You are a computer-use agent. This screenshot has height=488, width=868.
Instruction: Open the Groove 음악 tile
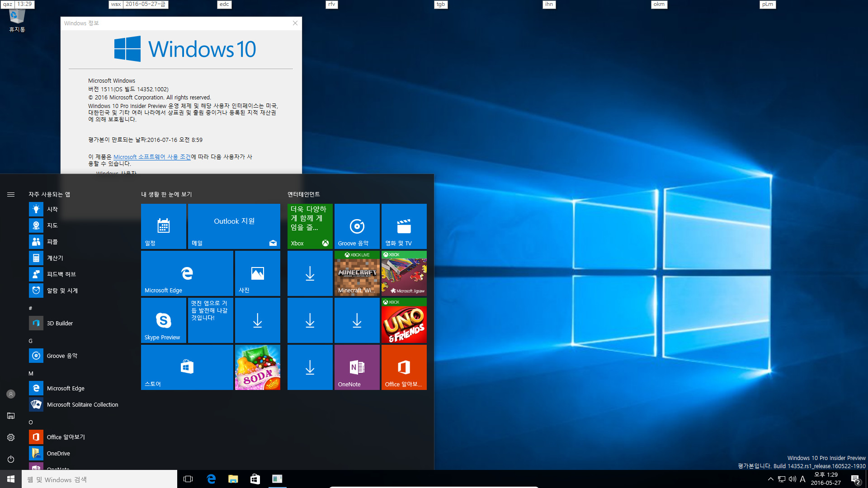coord(357,226)
